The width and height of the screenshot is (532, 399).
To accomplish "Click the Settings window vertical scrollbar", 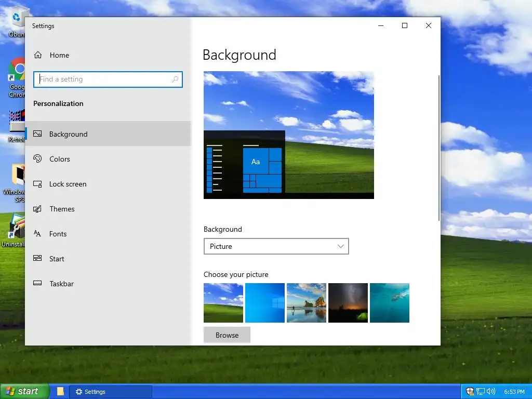I will pyautogui.click(x=439, y=148).
